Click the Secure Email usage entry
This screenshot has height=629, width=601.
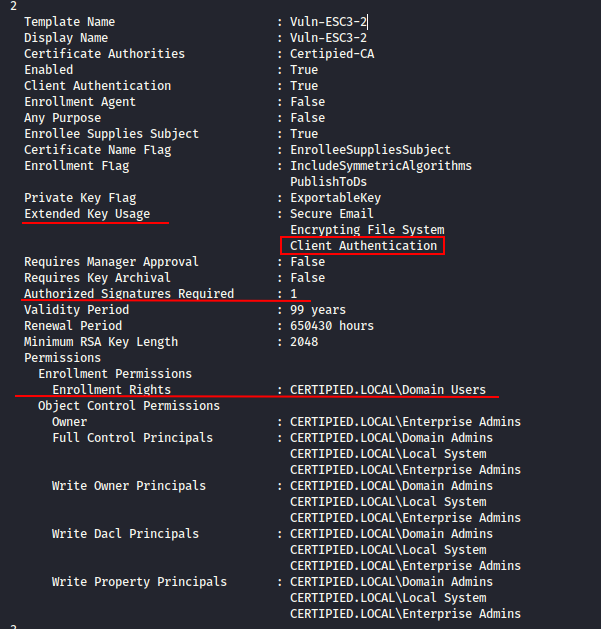tap(331, 214)
